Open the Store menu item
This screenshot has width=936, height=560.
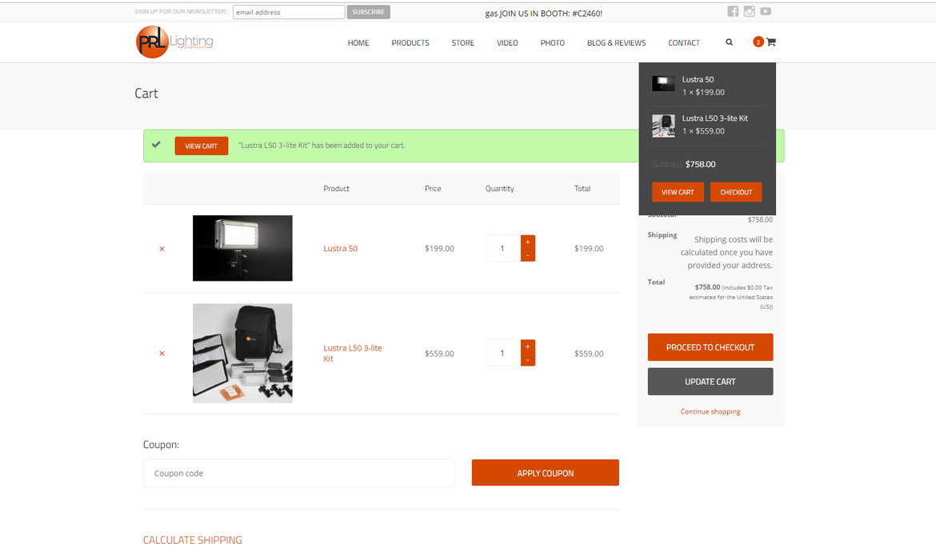[462, 43]
